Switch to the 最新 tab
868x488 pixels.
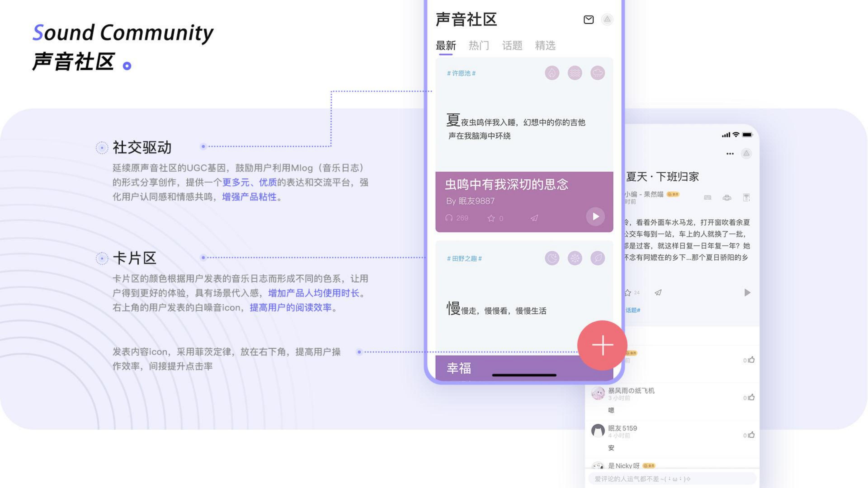click(x=446, y=45)
